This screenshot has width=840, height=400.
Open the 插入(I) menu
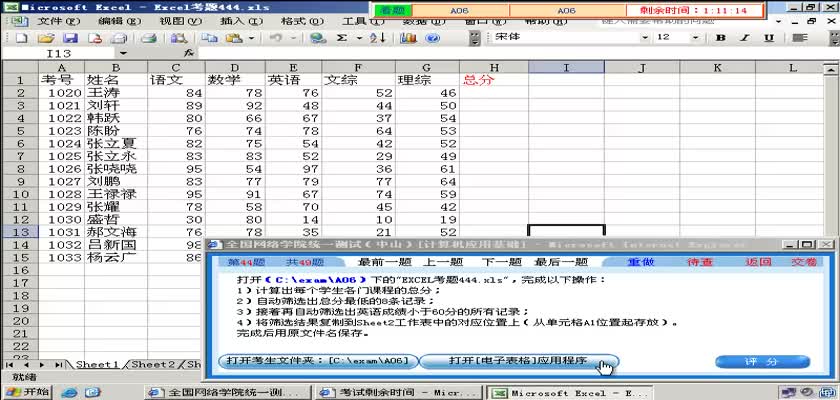coord(242,21)
